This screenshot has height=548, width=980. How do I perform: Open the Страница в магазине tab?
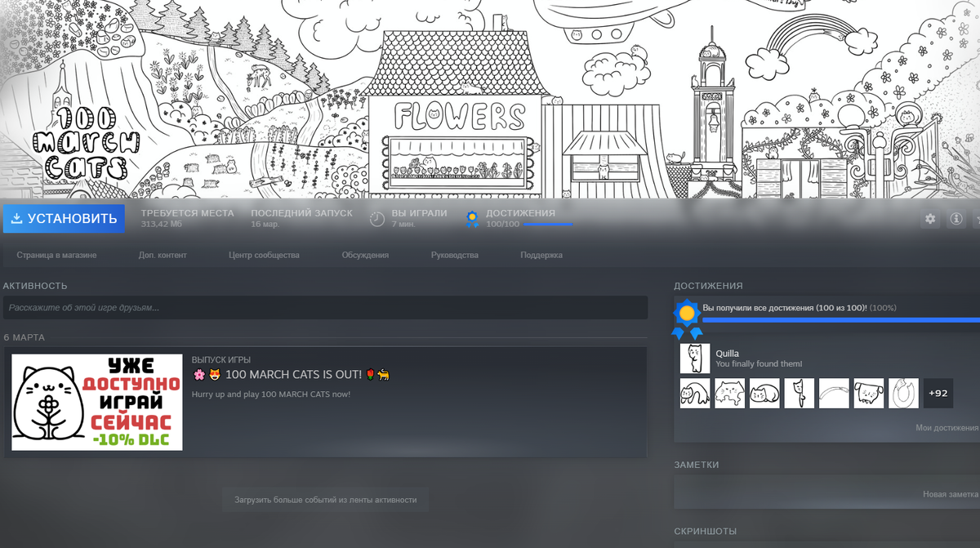click(56, 255)
